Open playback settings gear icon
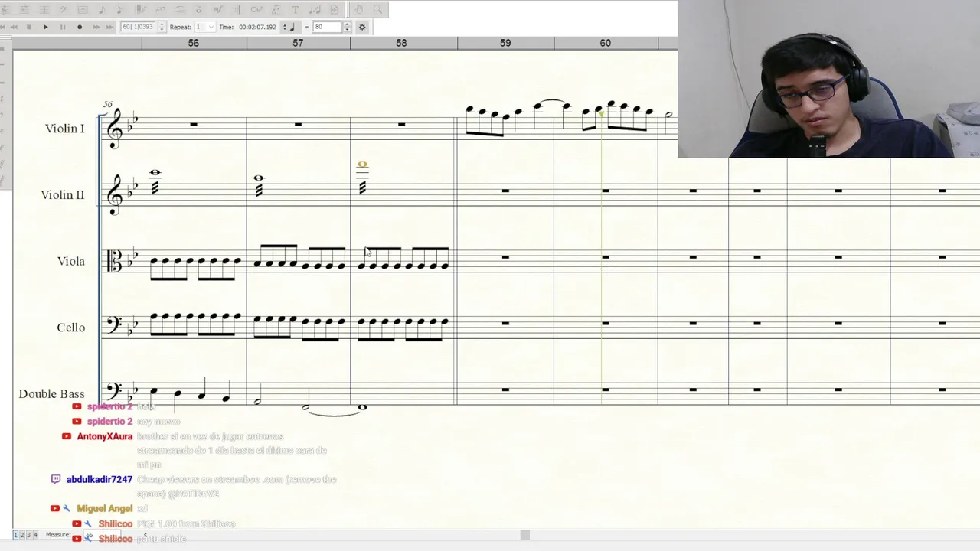 coord(362,27)
